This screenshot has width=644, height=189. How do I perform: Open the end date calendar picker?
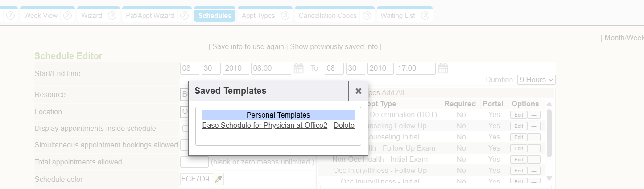tap(443, 68)
